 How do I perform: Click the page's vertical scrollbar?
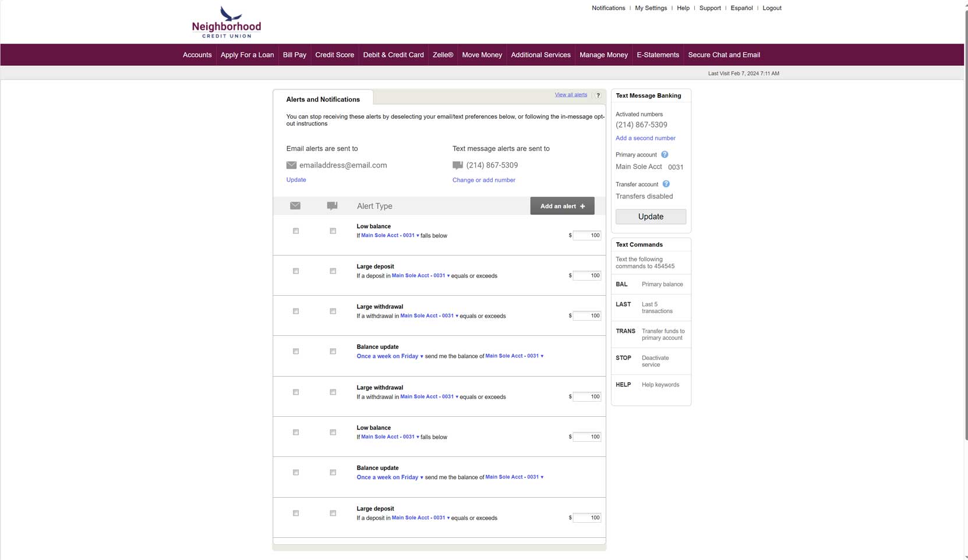coord(965,233)
